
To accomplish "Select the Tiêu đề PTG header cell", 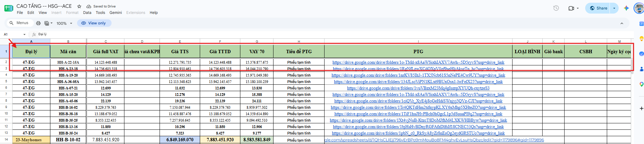I will tap(299, 52).
